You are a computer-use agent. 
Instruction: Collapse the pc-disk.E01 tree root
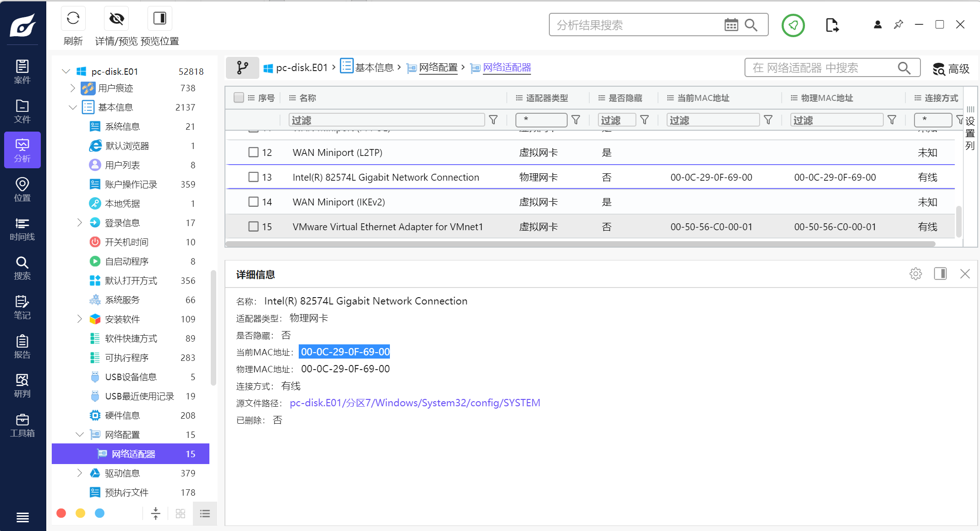tap(66, 72)
